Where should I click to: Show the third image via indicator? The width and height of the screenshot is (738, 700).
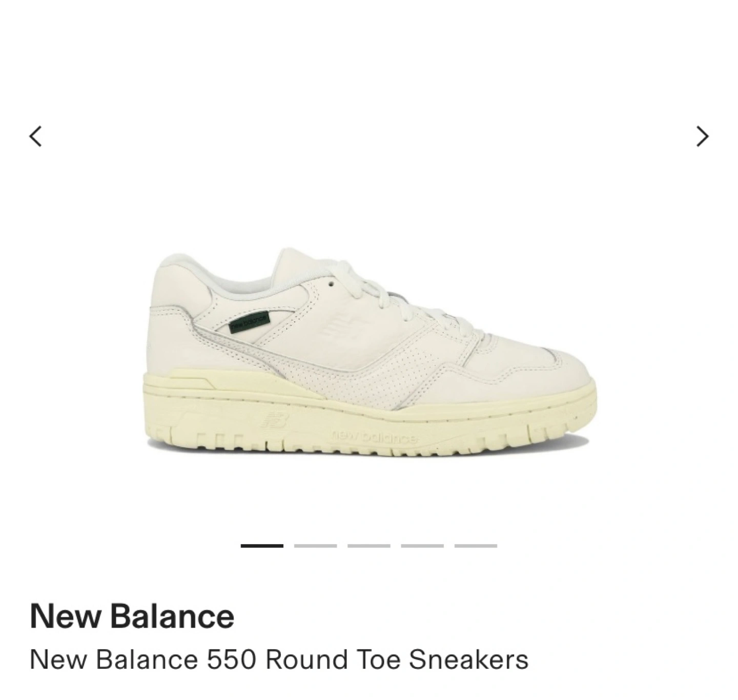pyautogui.click(x=369, y=546)
